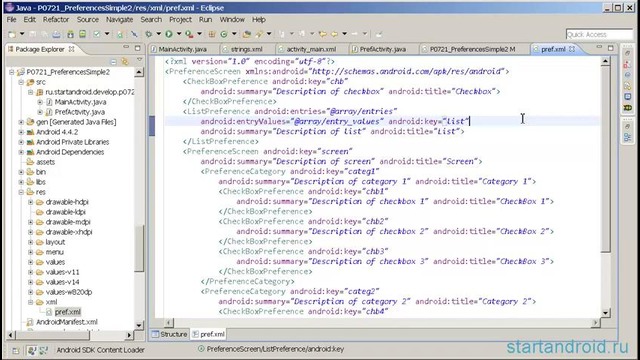Switch to the PrefActivity.java editor tab
The image size is (640, 360).
pos(382,49)
